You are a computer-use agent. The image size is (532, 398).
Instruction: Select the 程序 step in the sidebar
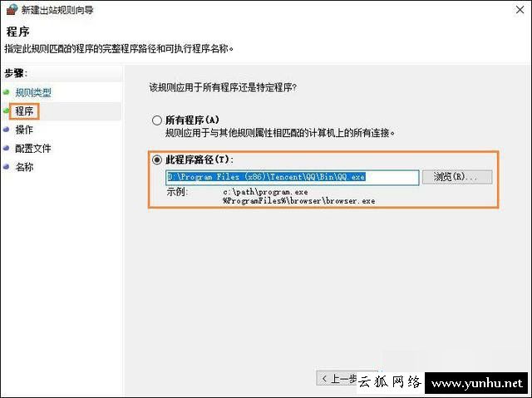click(x=24, y=111)
